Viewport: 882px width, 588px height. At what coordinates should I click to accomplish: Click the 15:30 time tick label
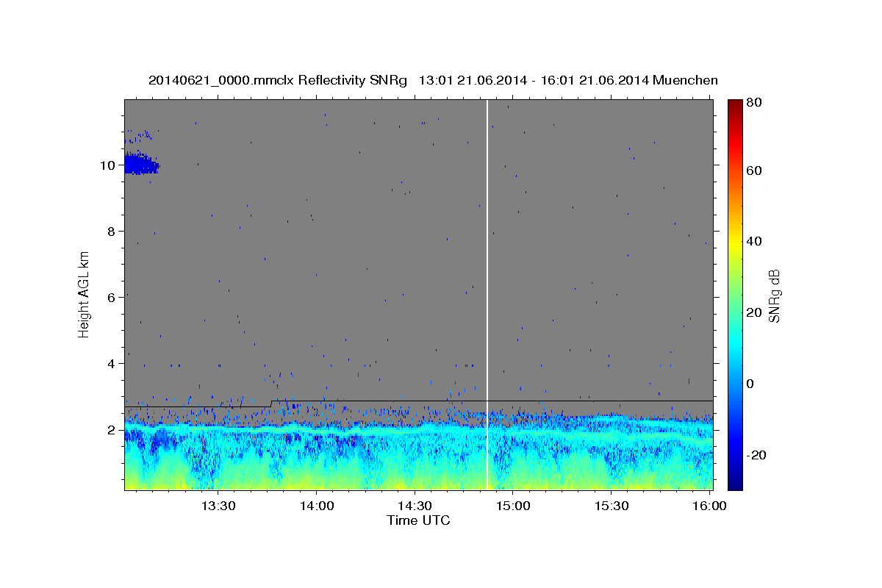(611, 506)
